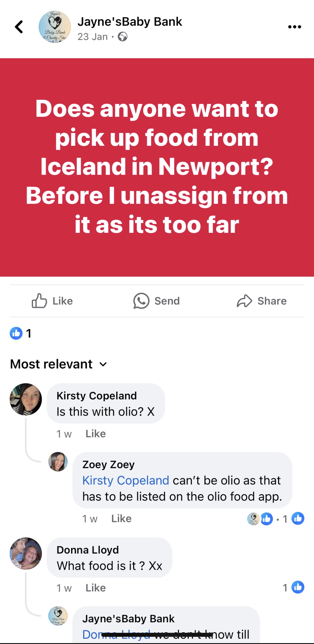314x644 pixels.
Task: Tap the globe public audience icon
Action: (123, 37)
